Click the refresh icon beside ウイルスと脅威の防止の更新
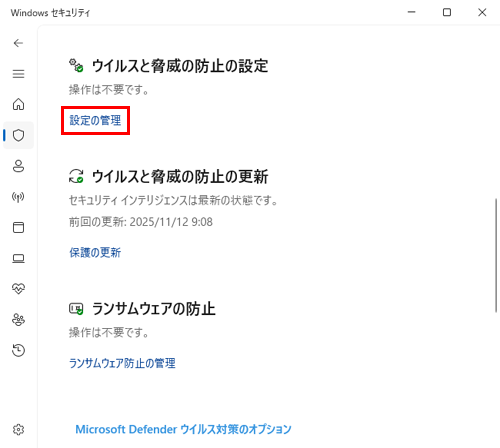 point(76,176)
